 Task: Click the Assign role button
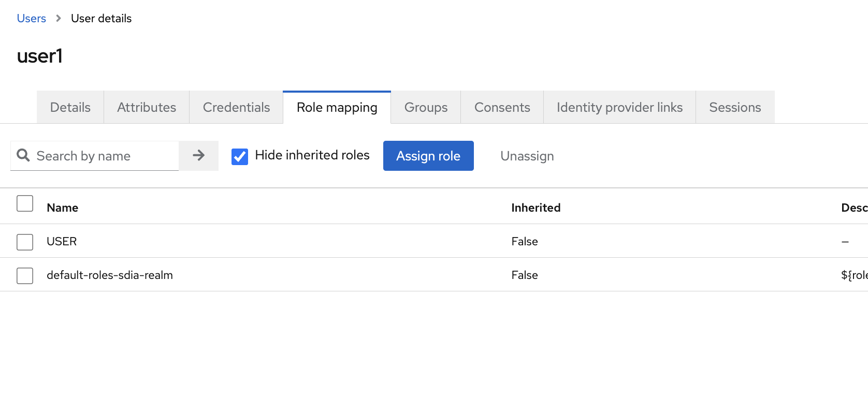pos(428,156)
